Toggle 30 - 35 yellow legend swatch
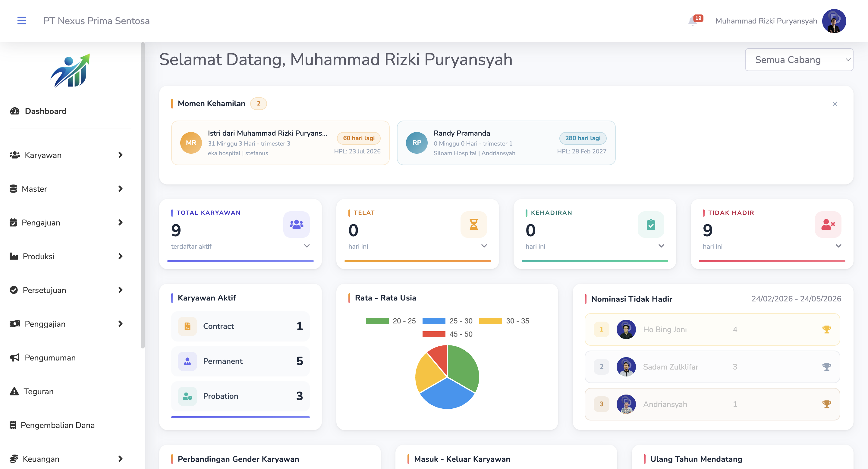This screenshot has height=469, width=868. pos(490,321)
